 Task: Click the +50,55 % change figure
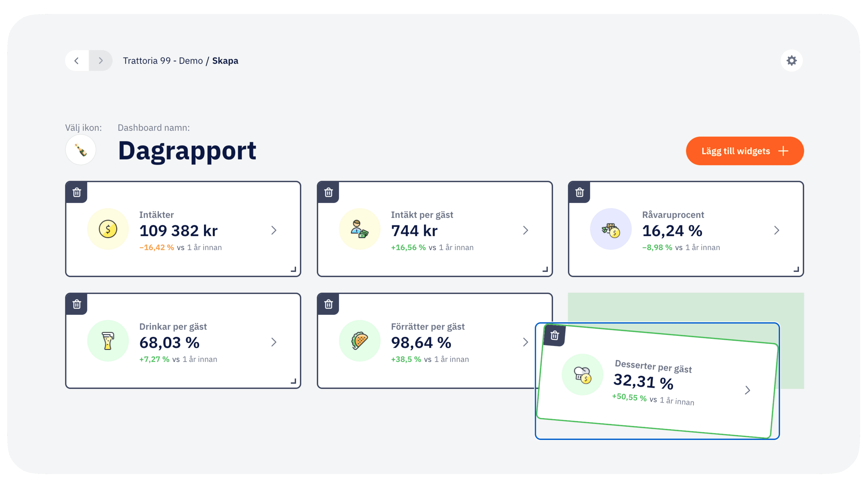click(629, 397)
